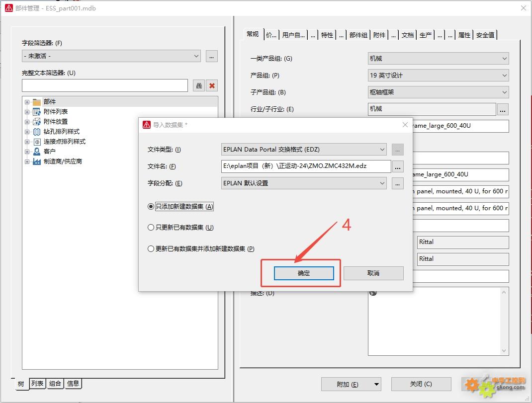532x403 pixels.
Task: Expand the 附件放置 tree node
Action: coord(27,121)
